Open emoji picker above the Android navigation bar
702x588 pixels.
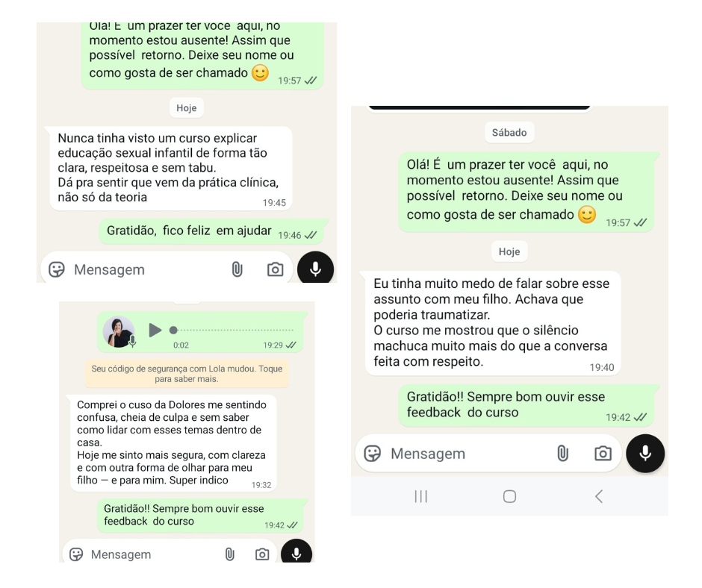pos(373,453)
